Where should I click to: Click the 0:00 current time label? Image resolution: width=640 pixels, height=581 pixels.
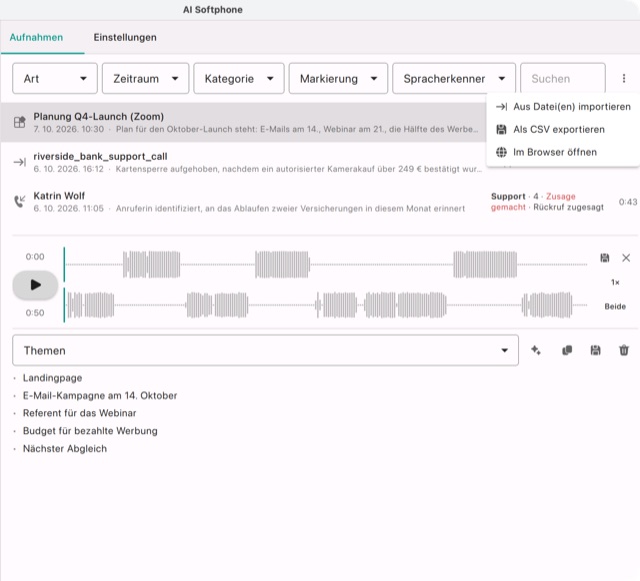click(35, 256)
